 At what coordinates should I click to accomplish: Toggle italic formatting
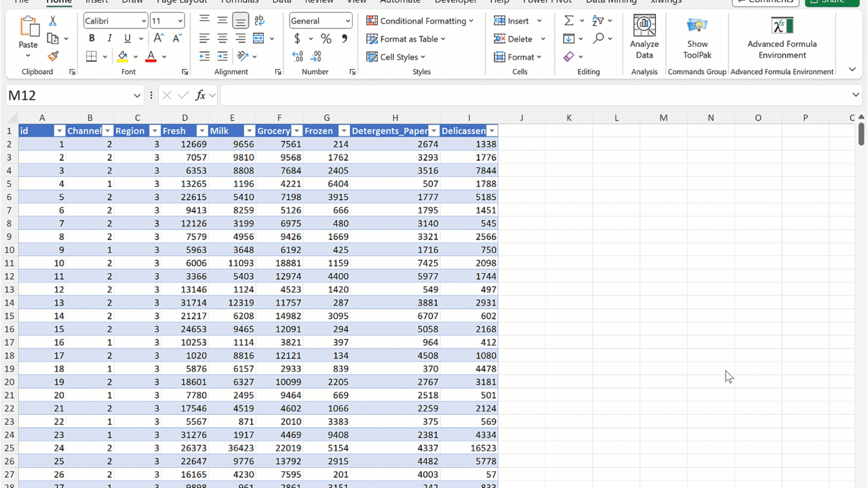pyautogui.click(x=109, y=39)
